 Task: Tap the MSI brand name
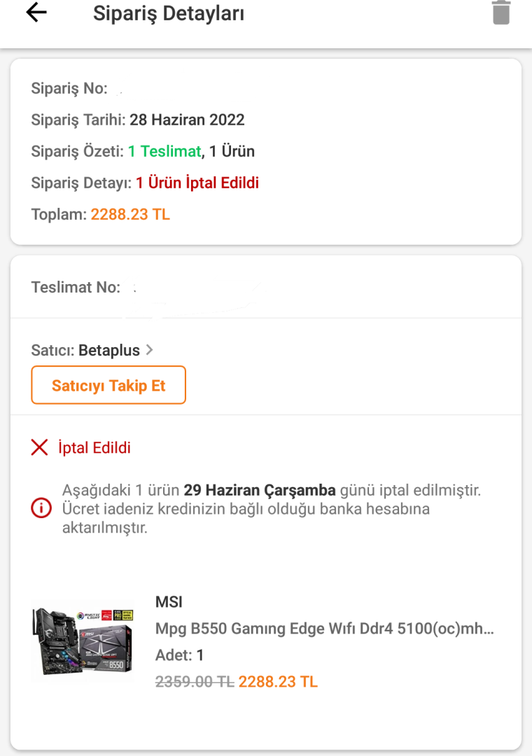tap(169, 602)
